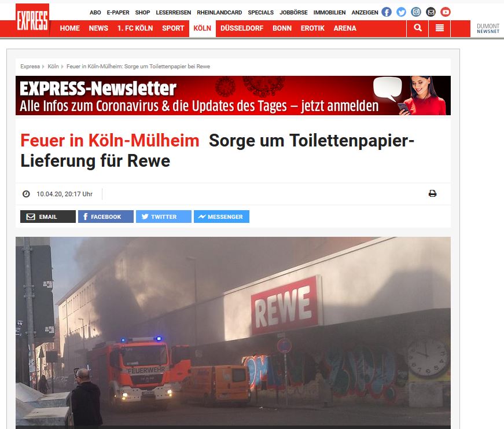Viewport: 504px width, 429px height.
Task: Click the mail envelope icon in top bar
Action: [x=431, y=12]
